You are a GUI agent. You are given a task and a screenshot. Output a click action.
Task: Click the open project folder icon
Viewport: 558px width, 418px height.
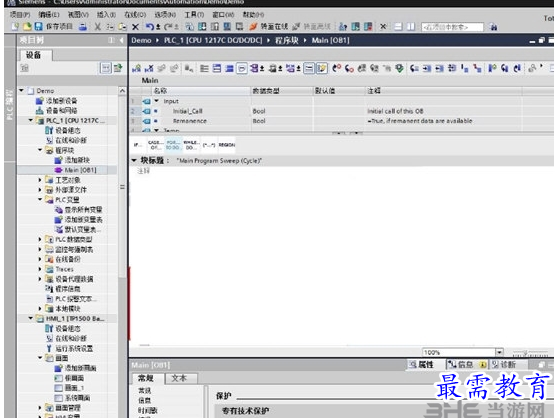click(27, 26)
